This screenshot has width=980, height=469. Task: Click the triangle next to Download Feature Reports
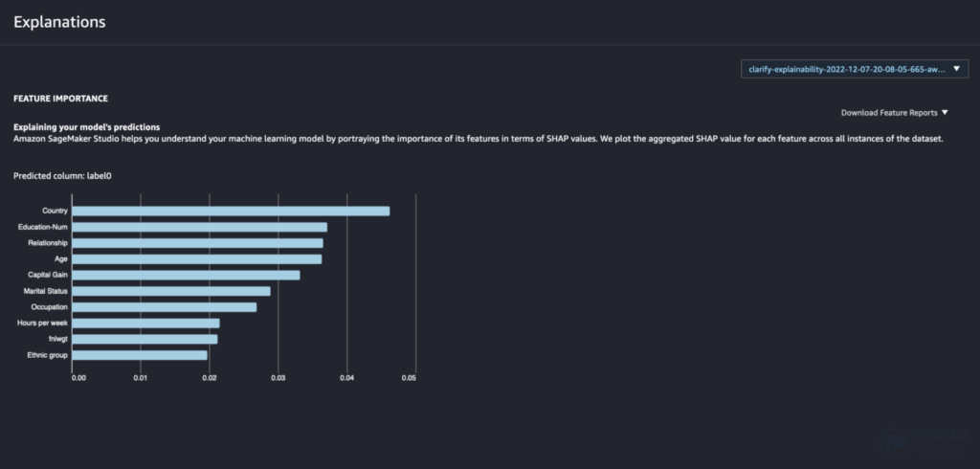[x=945, y=112]
